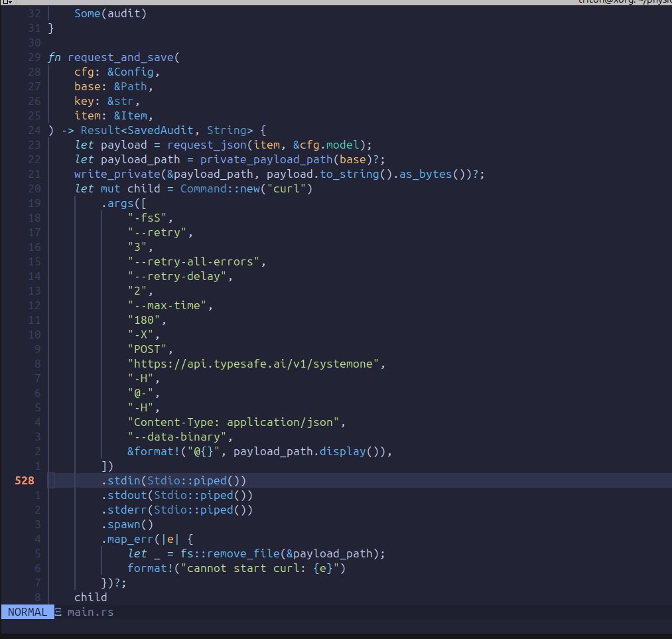Screen dimensions: 672x639
Task: Click the "@-" string argument
Action: pyautogui.click(x=140, y=393)
